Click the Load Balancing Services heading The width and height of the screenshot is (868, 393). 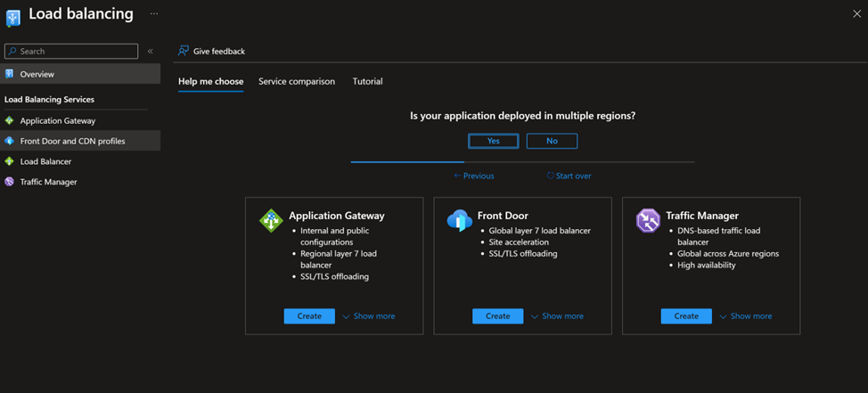49,100
